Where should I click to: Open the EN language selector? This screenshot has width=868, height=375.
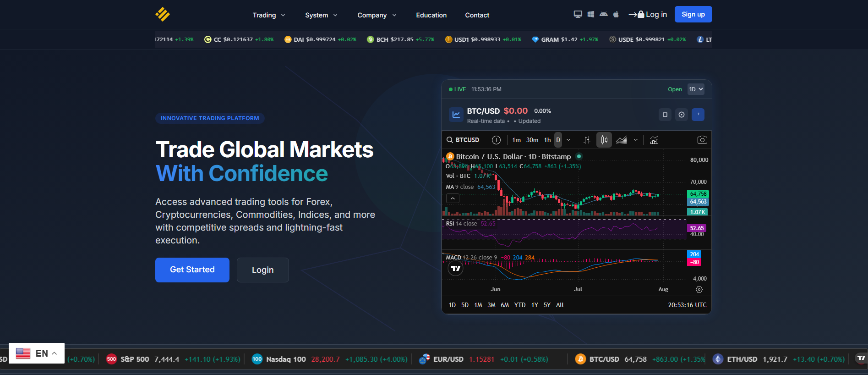pyautogui.click(x=37, y=353)
